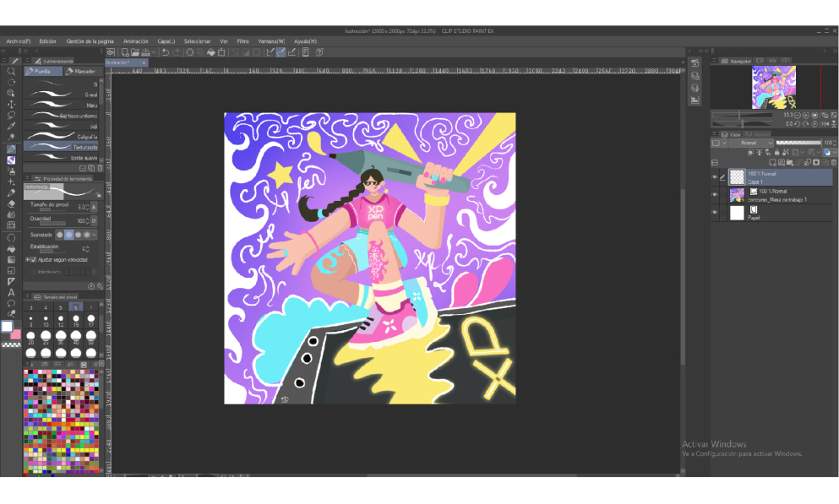Image resolution: width=839 pixels, height=504 pixels.
Task: Pick brush size 15 preset
Action: [76, 320]
